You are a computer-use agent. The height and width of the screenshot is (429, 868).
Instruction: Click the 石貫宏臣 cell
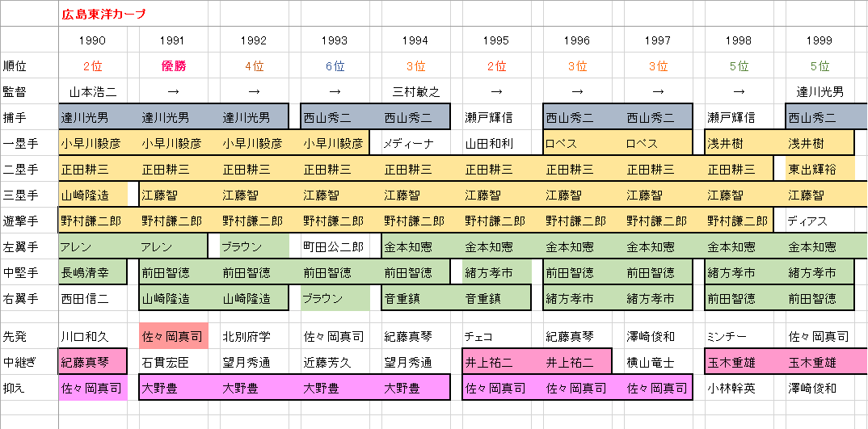(x=173, y=363)
